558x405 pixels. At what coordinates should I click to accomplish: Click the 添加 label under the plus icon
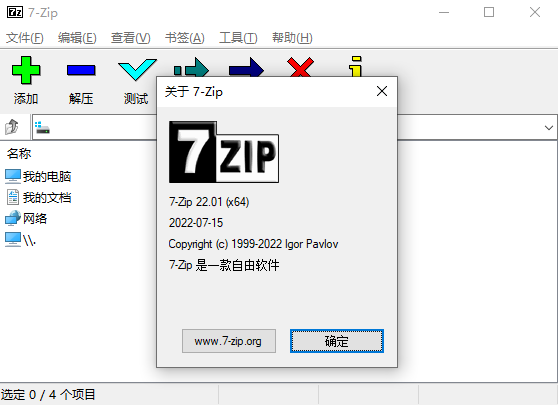coord(26,99)
